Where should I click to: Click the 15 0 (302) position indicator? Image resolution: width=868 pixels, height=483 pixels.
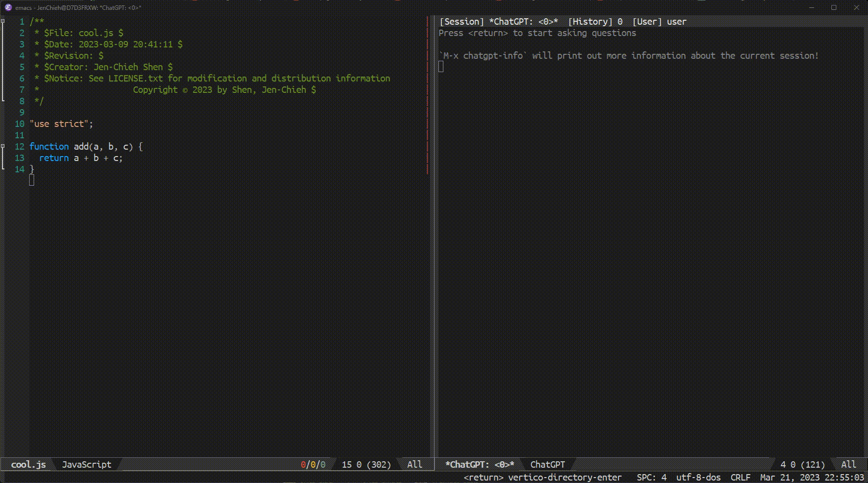tap(366, 464)
